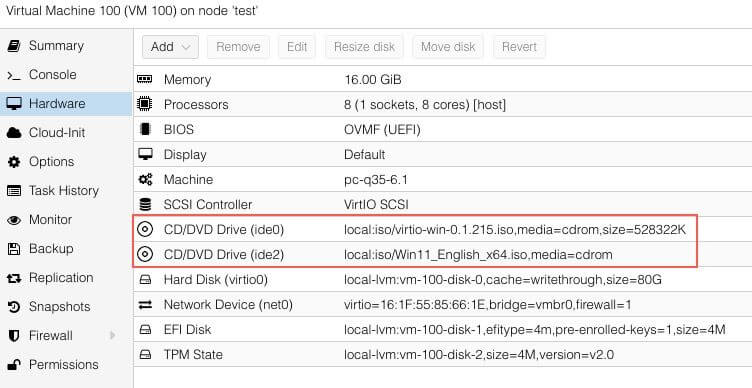Open the Add hardware dropdown
The width and height of the screenshot is (752, 388).
[x=170, y=47]
